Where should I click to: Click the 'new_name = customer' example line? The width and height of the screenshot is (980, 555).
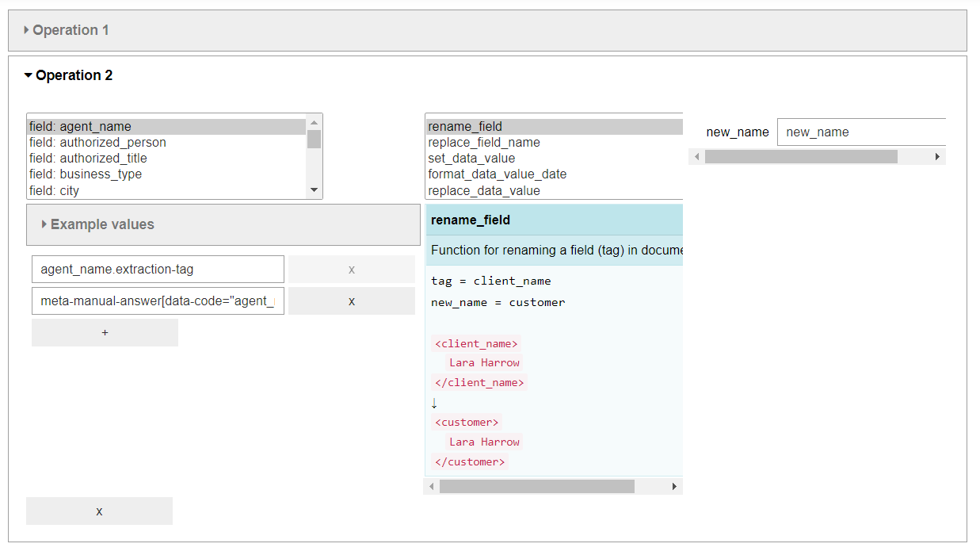coord(498,302)
